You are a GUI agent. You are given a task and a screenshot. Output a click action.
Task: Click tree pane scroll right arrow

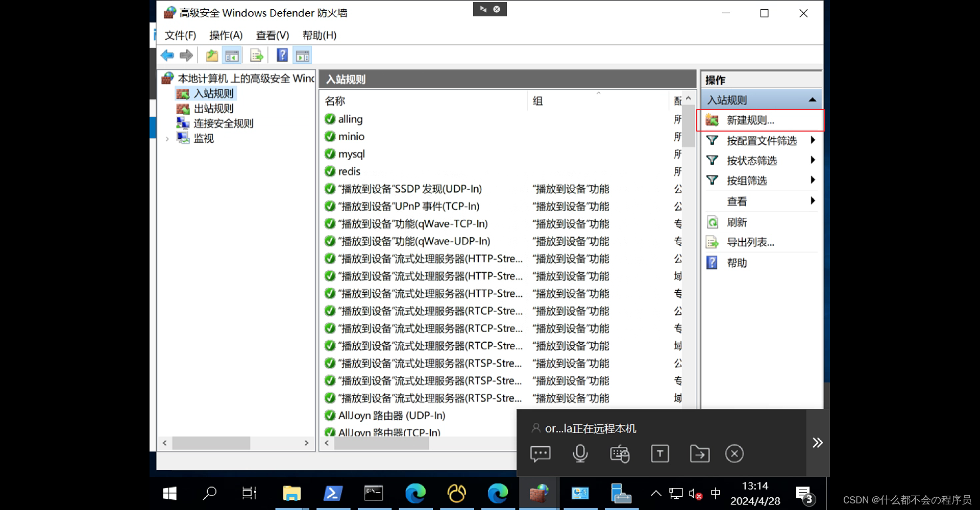point(306,443)
